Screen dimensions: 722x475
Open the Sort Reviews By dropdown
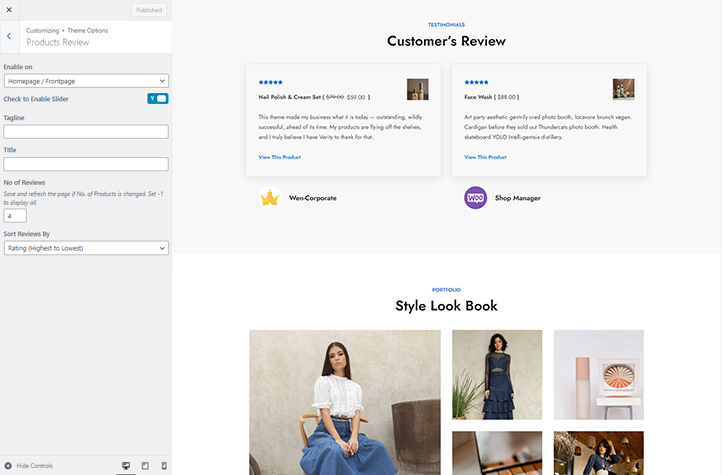(86, 248)
